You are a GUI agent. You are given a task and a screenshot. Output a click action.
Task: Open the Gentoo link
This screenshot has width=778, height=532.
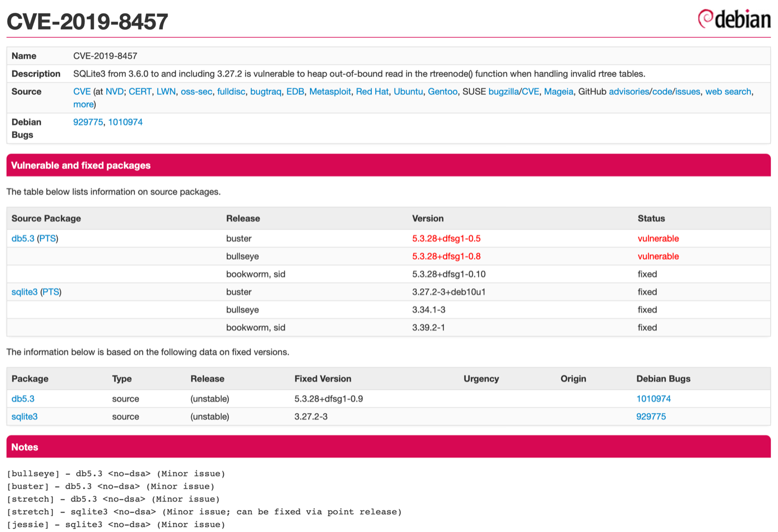click(x=443, y=92)
